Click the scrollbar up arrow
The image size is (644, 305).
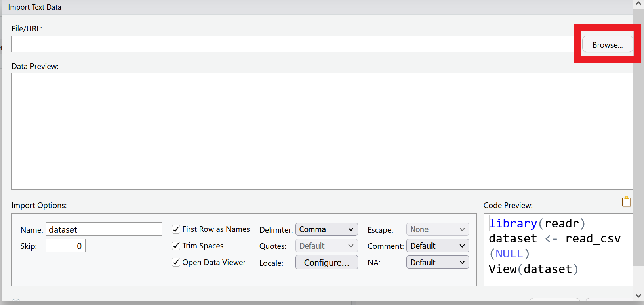click(638, 4)
